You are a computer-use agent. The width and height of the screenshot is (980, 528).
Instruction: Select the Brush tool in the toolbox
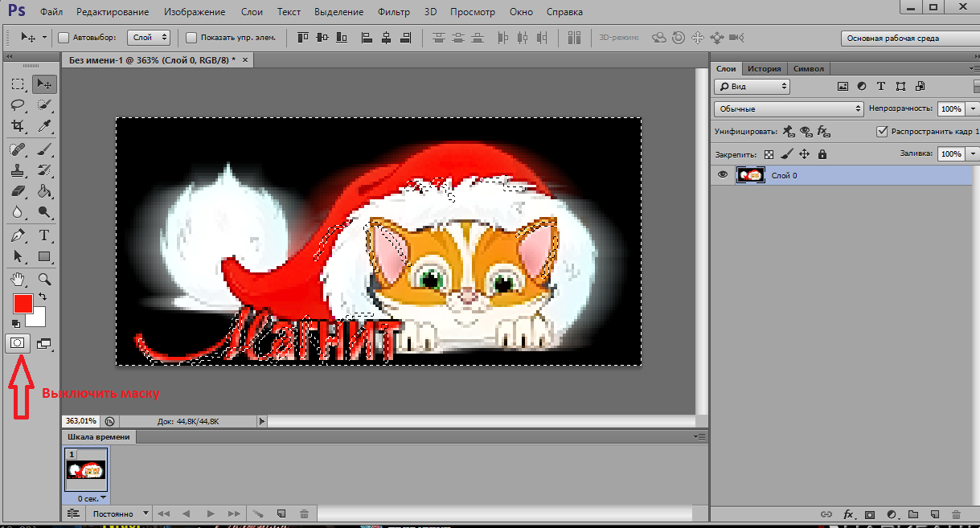[44, 149]
